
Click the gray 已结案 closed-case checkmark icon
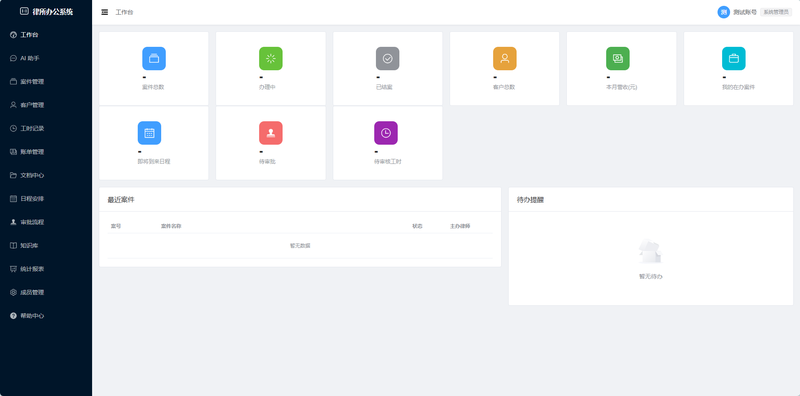(388, 59)
